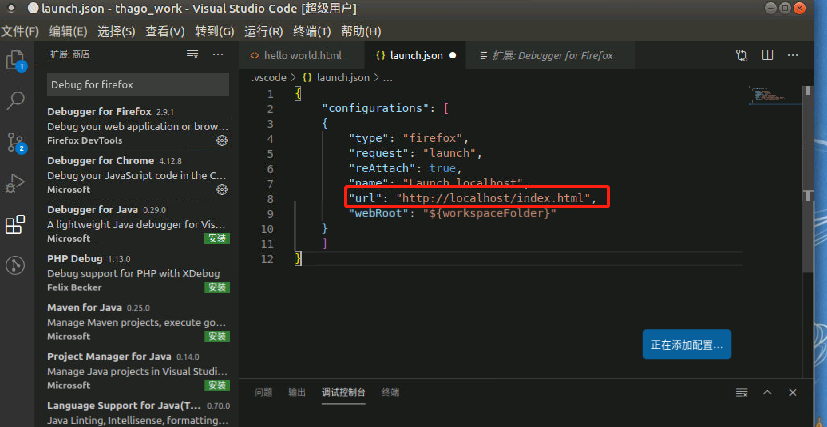The height and width of the screenshot is (427, 827).
Task: Click the "configurations" key in editor
Action: 377,109
